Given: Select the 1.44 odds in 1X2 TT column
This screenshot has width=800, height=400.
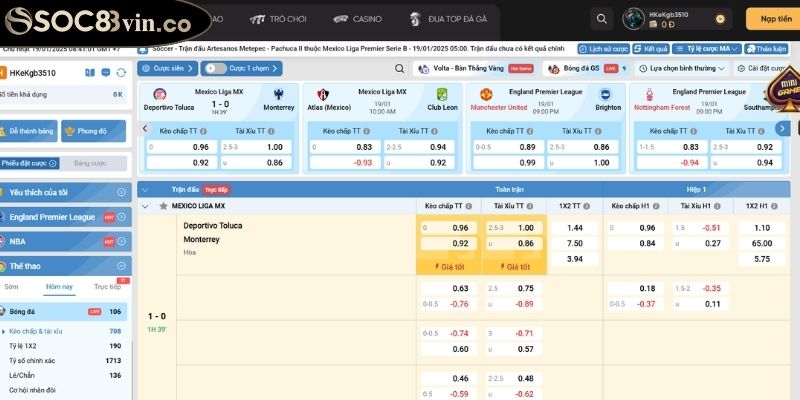Looking at the screenshot, I should point(574,228).
